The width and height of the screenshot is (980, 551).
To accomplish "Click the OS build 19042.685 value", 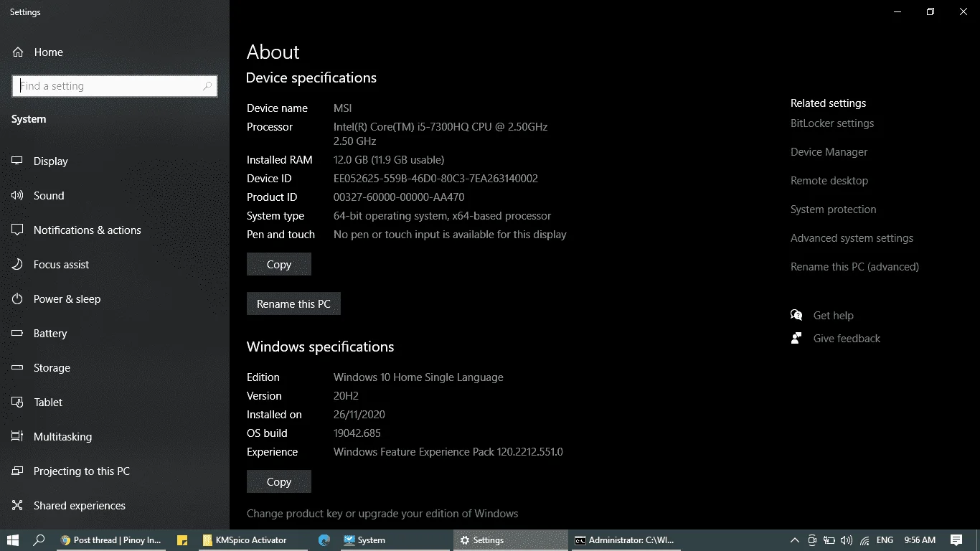I will [x=357, y=433].
